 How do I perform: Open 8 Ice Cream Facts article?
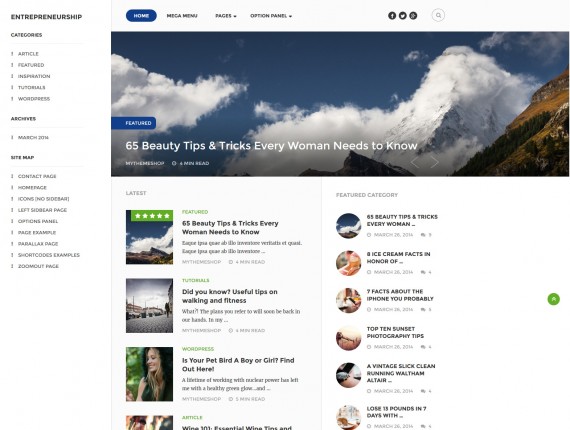tap(398, 258)
